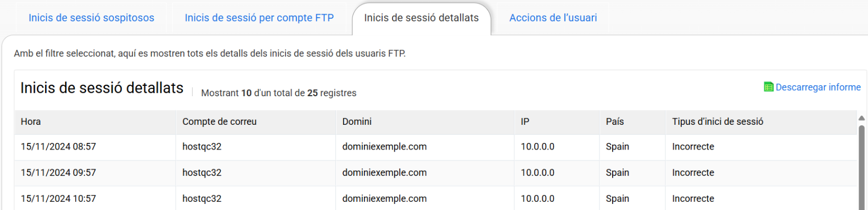The width and height of the screenshot is (868, 210).
Task: Switch to Inicis de sessió per compte FTP tab
Action: (x=259, y=18)
